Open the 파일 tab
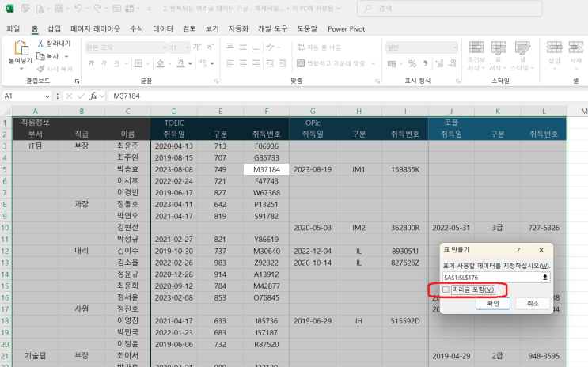Image resolution: width=588 pixels, height=367 pixels. (13, 28)
